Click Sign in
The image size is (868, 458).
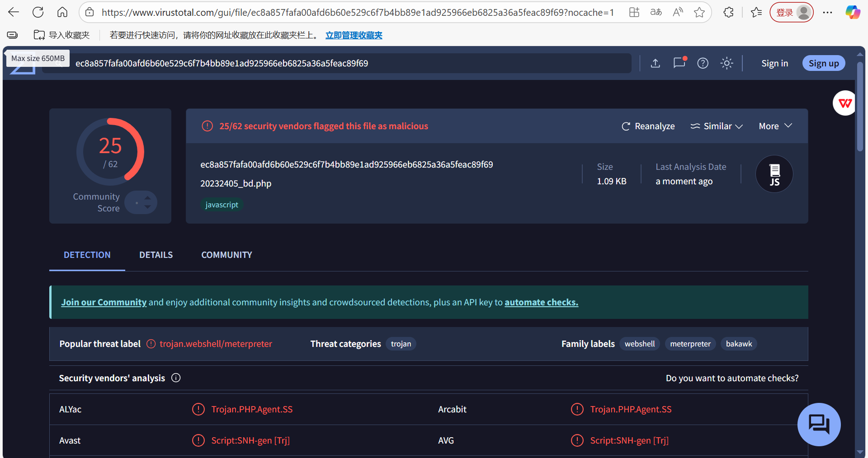[775, 63]
